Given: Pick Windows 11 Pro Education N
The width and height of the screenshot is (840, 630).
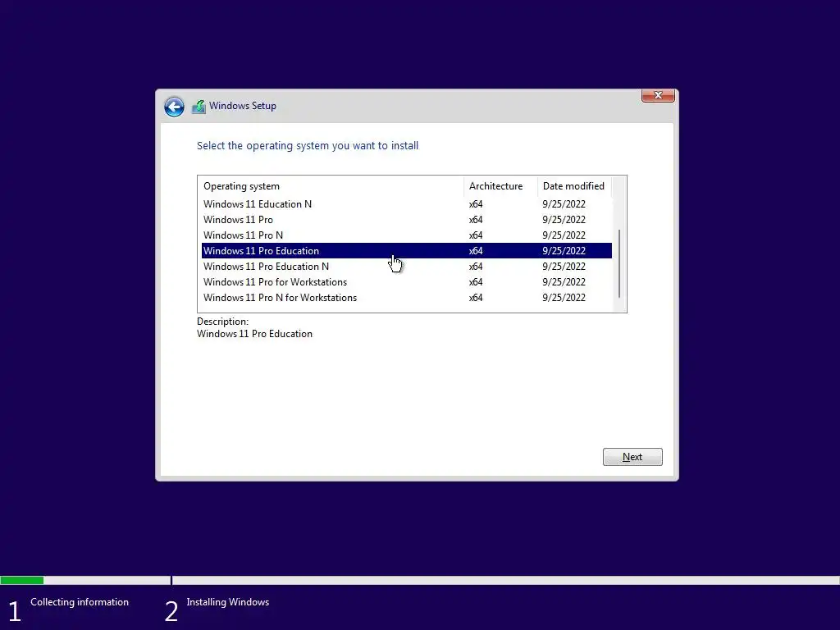Looking at the screenshot, I should click(407, 267).
